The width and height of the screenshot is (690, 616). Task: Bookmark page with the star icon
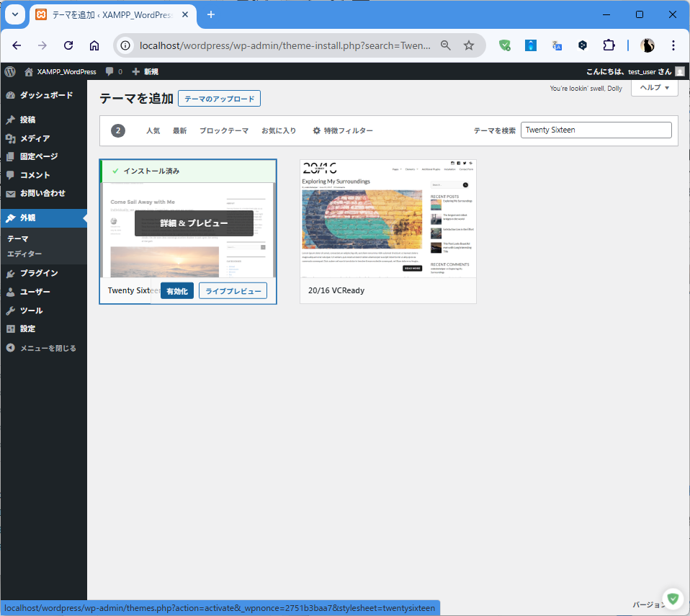tap(469, 45)
